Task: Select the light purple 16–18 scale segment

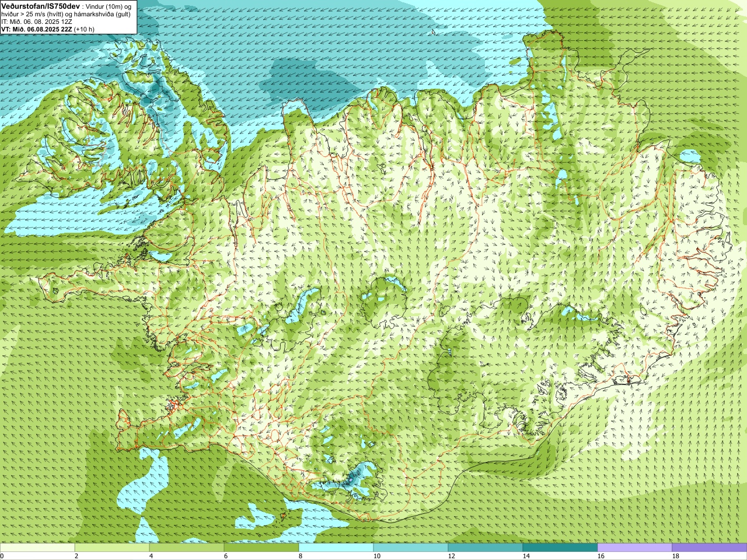Action: coord(635,548)
